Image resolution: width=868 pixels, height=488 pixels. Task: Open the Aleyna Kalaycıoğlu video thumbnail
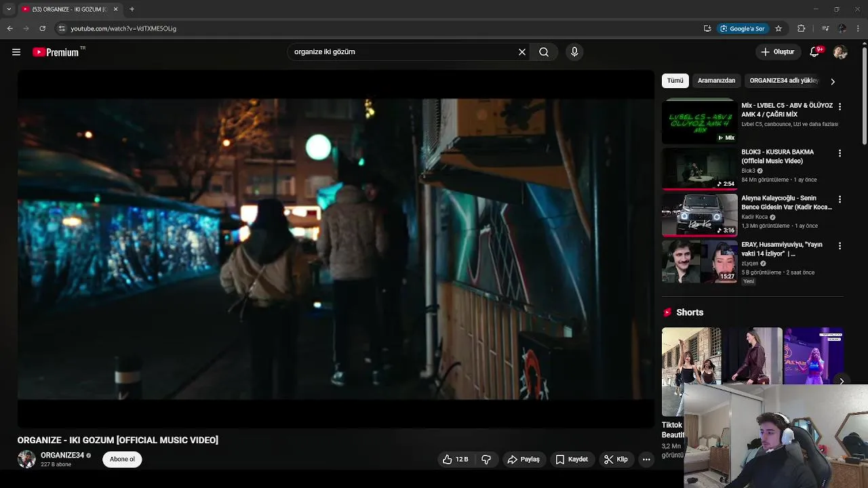[699, 214]
